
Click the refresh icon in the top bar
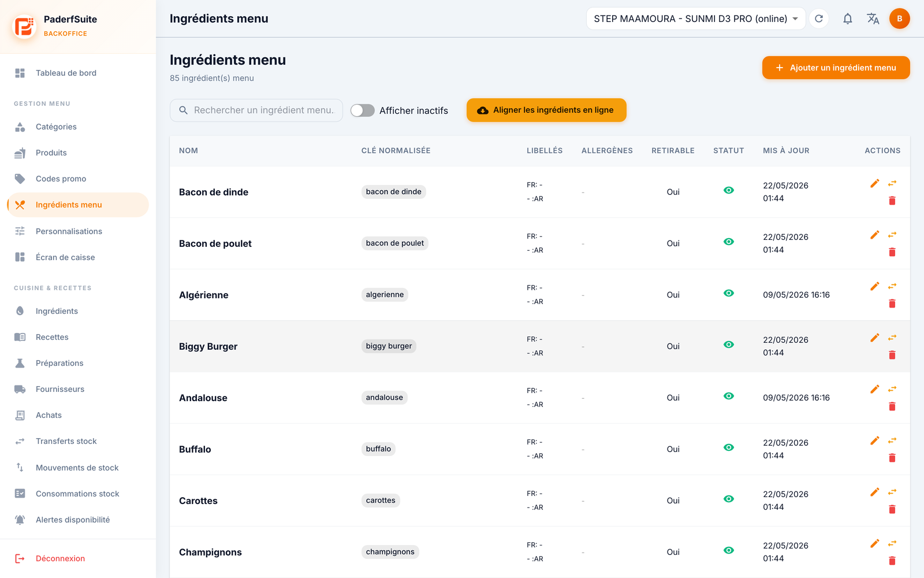tap(819, 18)
